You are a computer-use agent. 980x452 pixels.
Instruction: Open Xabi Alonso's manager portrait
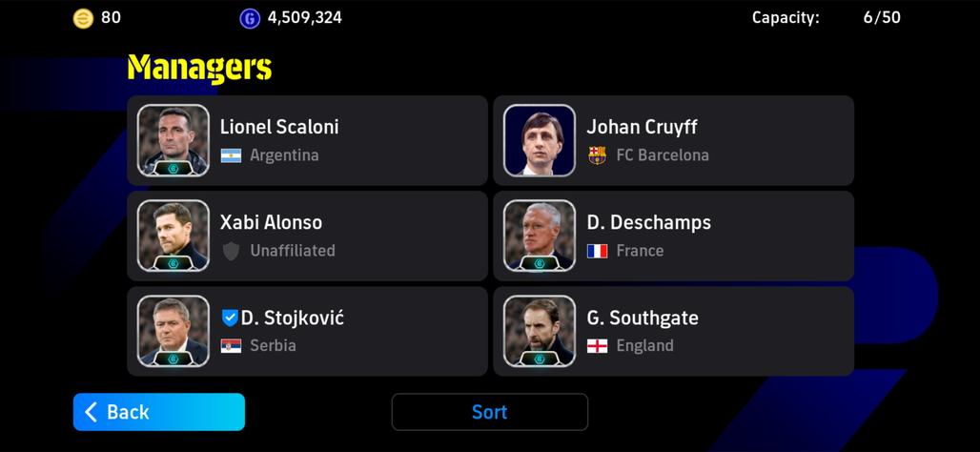point(174,236)
